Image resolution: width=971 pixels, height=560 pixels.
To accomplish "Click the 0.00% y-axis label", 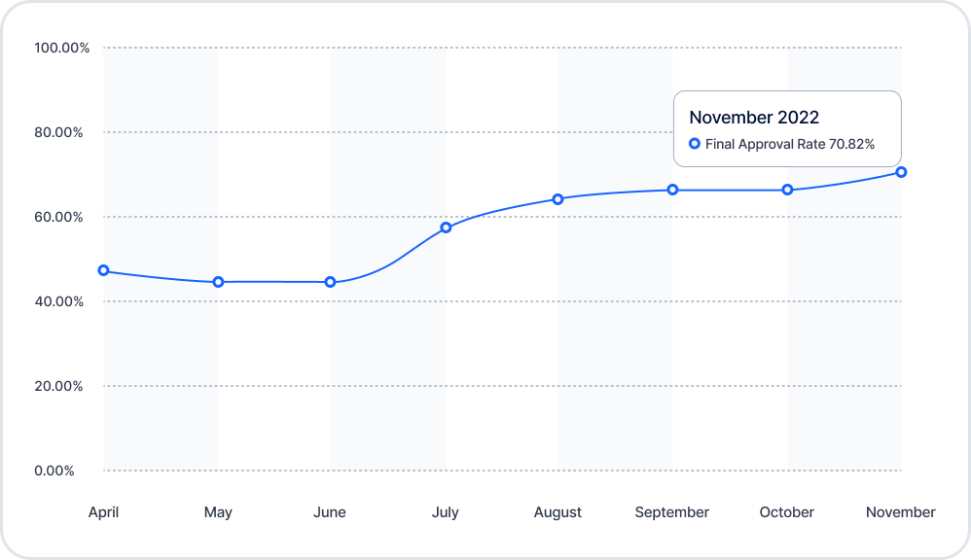I will [x=54, y=471].
